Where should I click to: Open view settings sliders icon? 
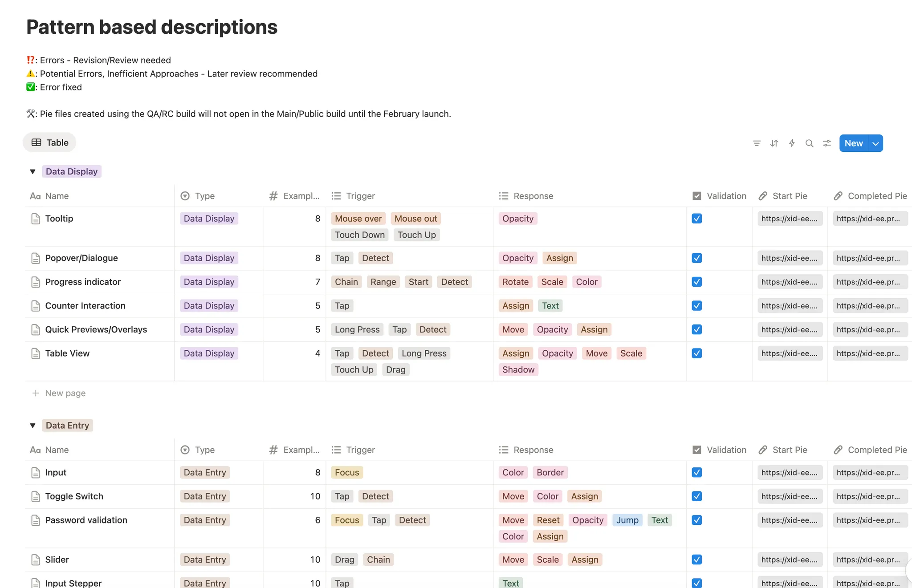(x=827, y=143)
